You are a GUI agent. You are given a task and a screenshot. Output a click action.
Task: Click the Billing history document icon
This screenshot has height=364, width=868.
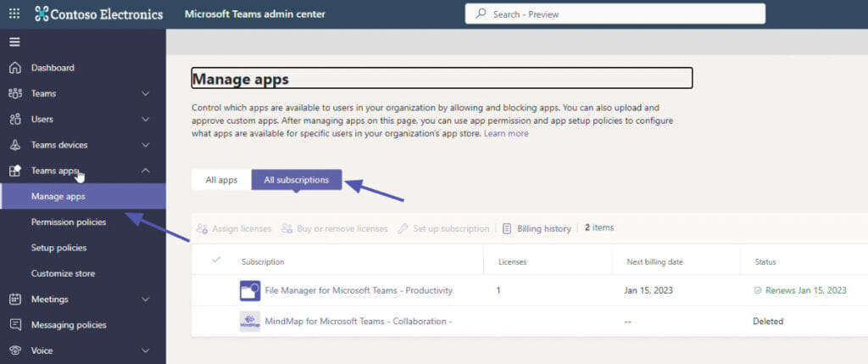point(507,228)
